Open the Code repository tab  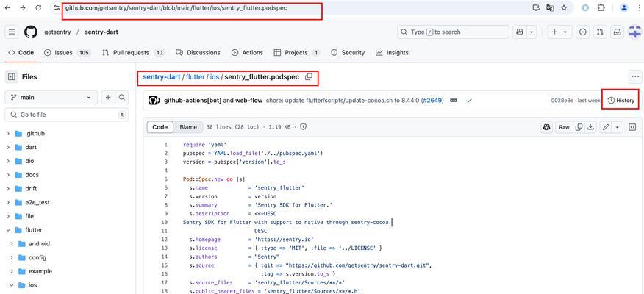pyautogui.click(x=21, y=53)
